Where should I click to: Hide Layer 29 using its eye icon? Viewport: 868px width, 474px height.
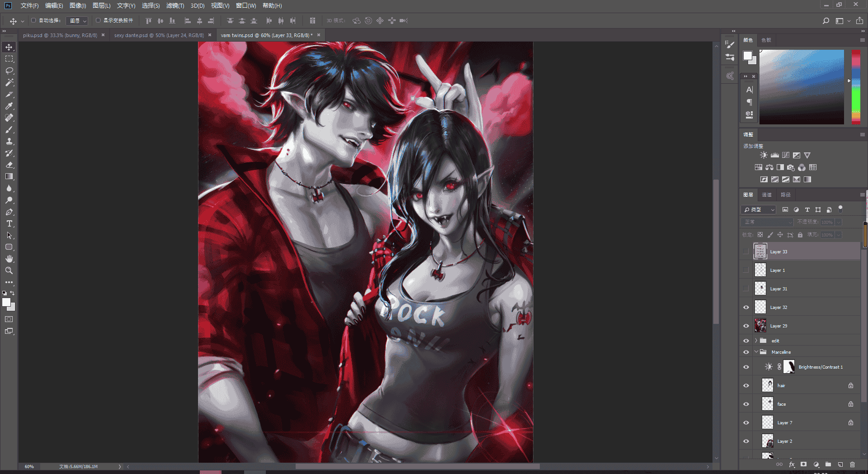tap(746, 326)
